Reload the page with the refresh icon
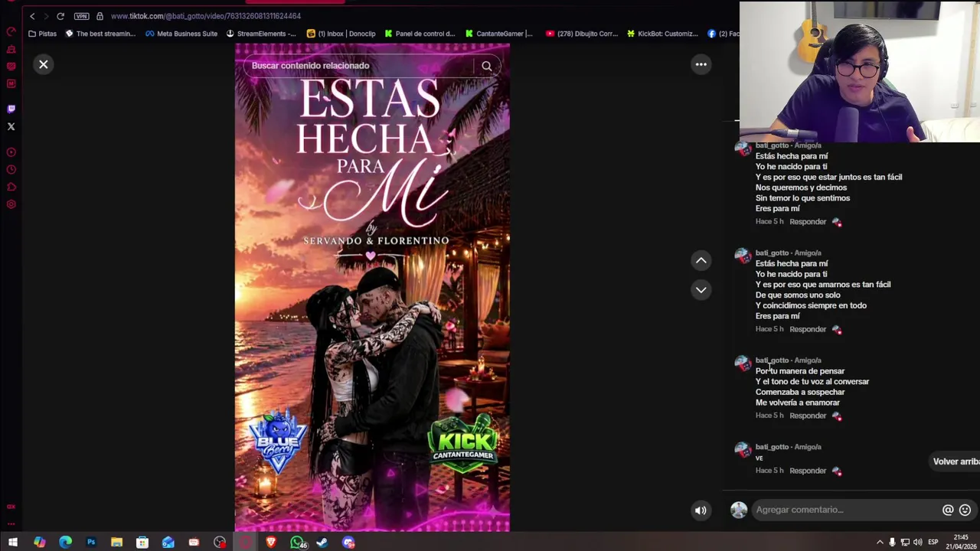980x551 pixels. click(x=60, y=16)
